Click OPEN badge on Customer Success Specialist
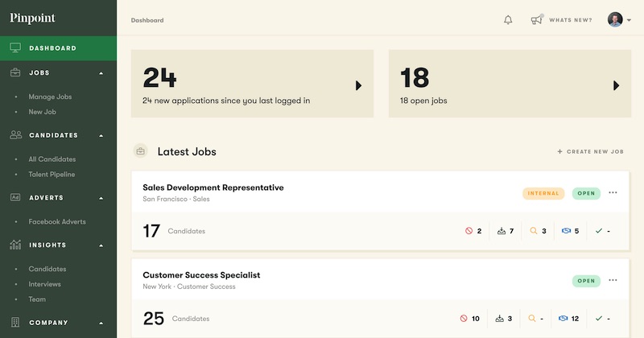Image resolution: width=644 pixels, height=338 pixels. 586,281
